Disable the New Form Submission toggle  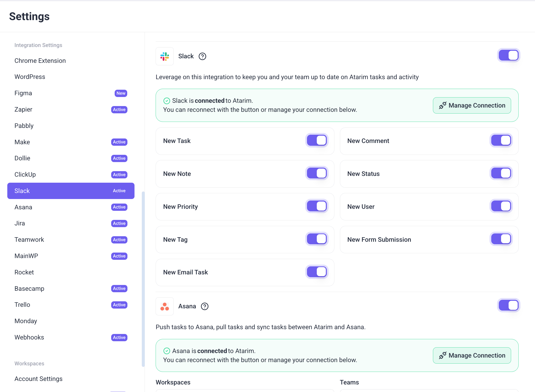click(x=501, y=239)
